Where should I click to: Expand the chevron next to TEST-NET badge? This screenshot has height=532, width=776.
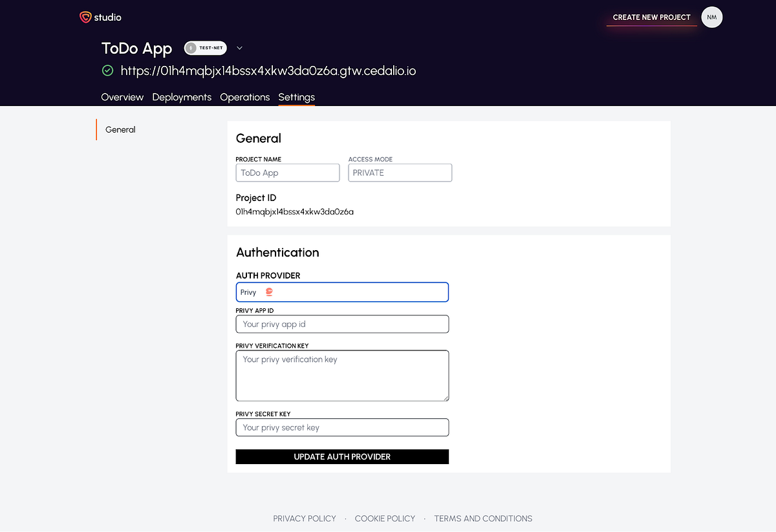pyautogui.click(x=239, y=47)
